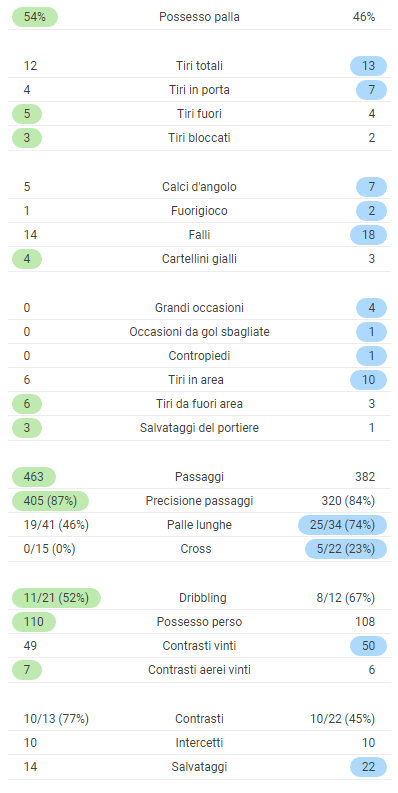Click the blue 25/34 (74%) Palle lunghe badge

[342, 525]
